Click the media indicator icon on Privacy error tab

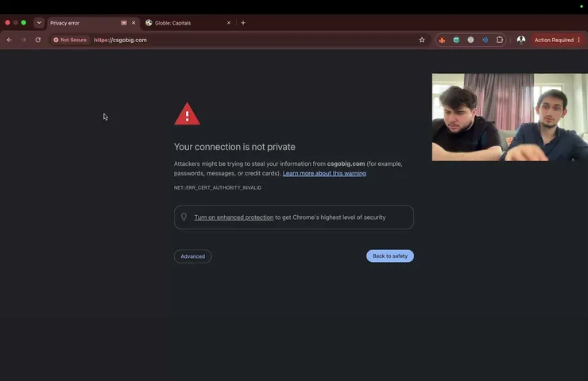(124, 23)
